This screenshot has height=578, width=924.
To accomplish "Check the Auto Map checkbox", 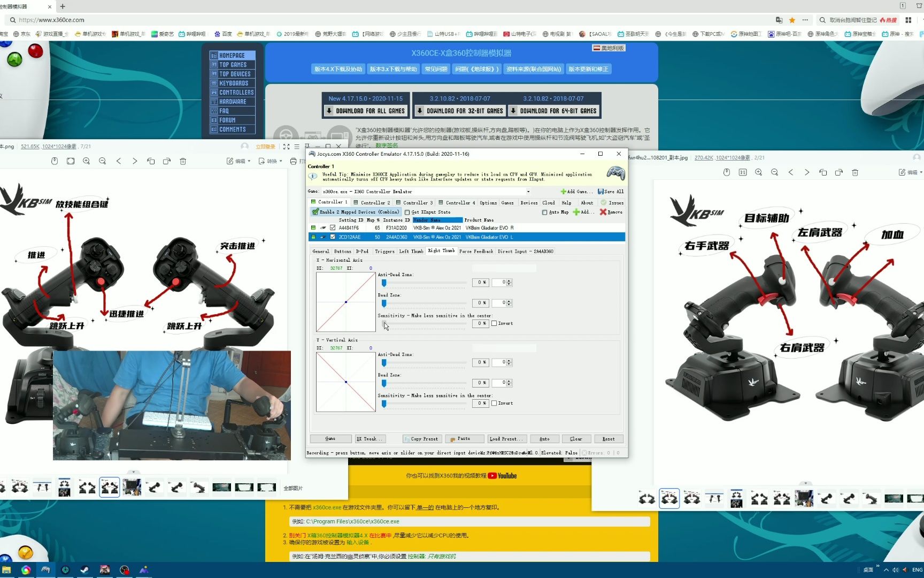I will tap(545, 212).
